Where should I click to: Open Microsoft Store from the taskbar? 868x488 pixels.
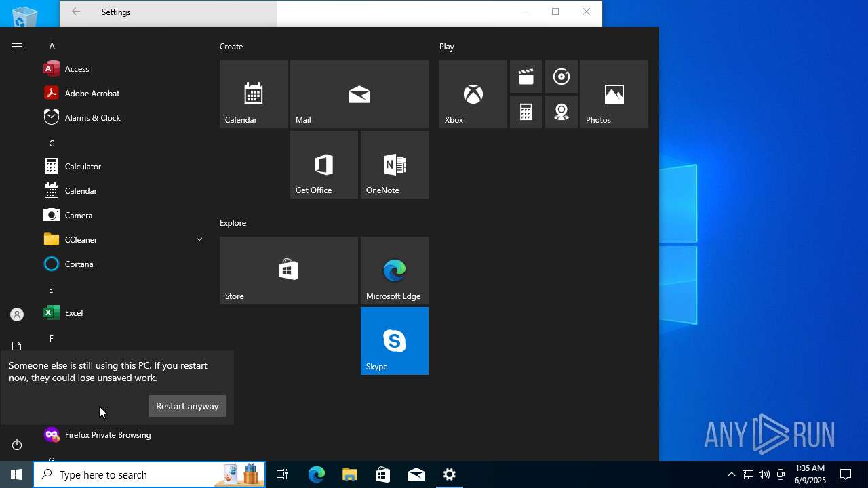tap(382, 474)
